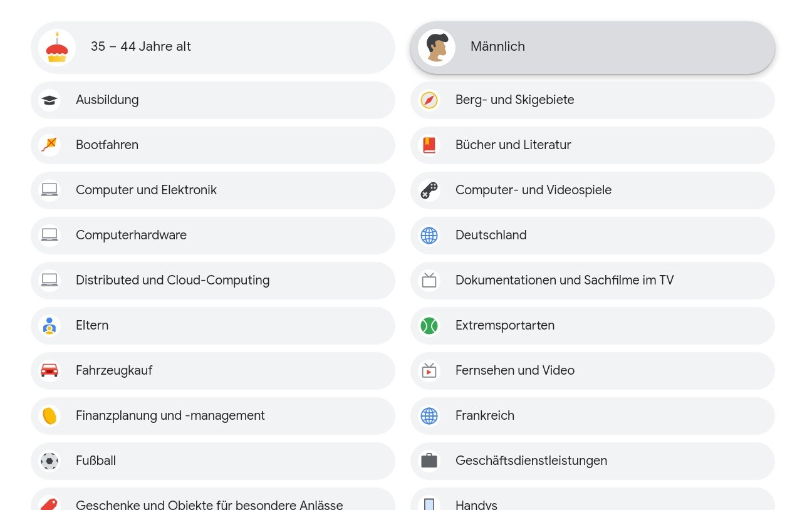Click the briefcase Geschäftsdienstleistungen icon
The height and width of the screenshot is (510, 812).
tap(429, 461)
